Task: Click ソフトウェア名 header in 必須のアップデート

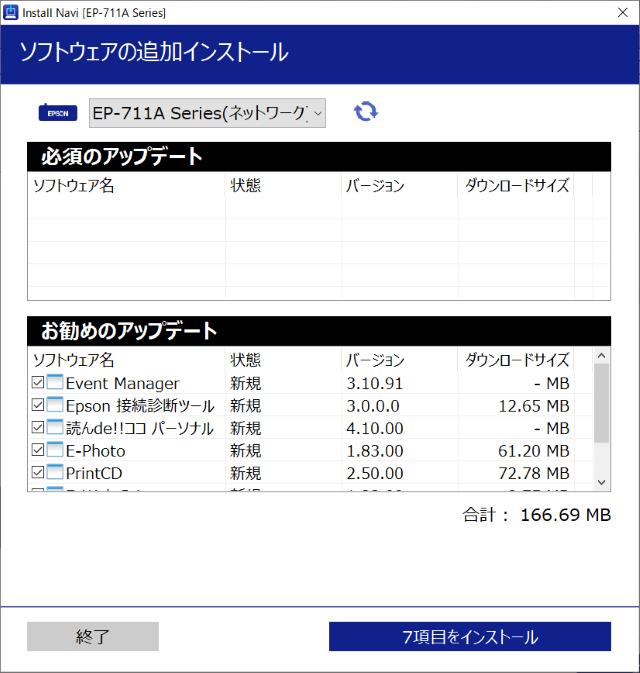Action: (74, 186)
